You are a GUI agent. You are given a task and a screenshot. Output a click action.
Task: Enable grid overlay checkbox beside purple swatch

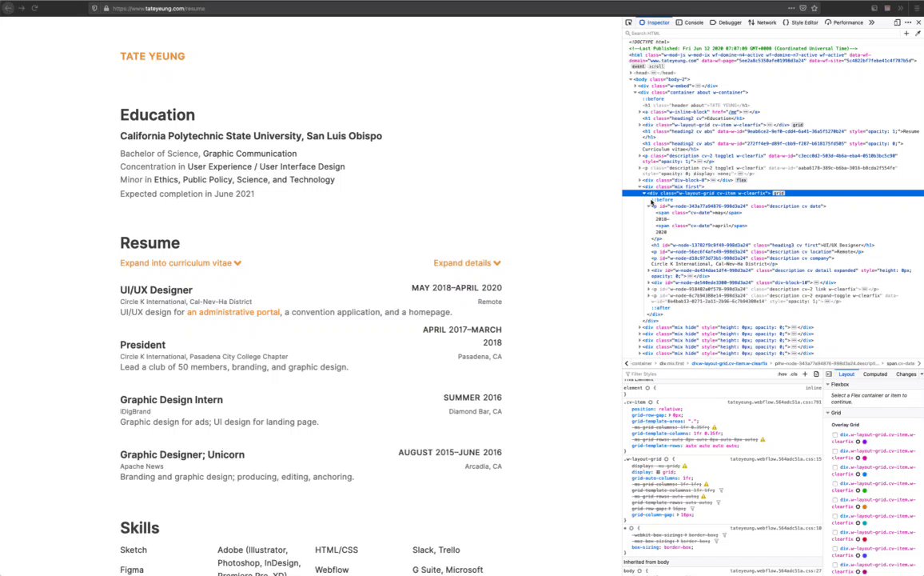pyautogui.click(x=835, y=435)
